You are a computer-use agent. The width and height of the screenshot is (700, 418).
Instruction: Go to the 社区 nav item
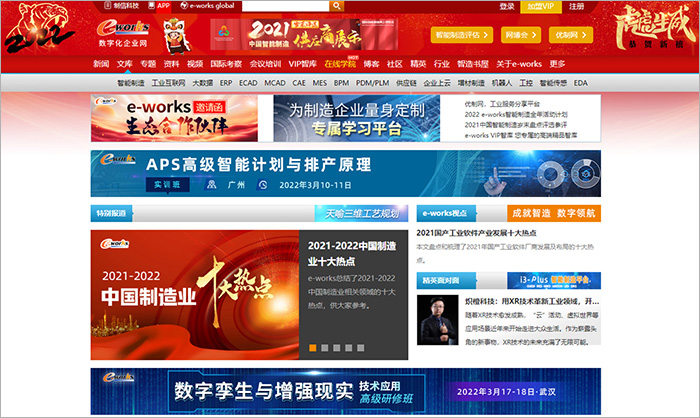click(395, 64)
